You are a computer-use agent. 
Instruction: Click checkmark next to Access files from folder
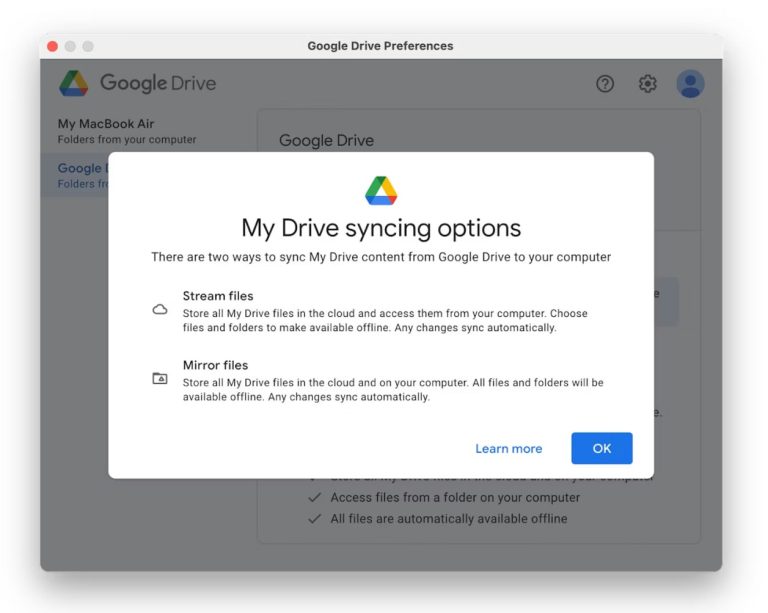[x=315, y=497]
